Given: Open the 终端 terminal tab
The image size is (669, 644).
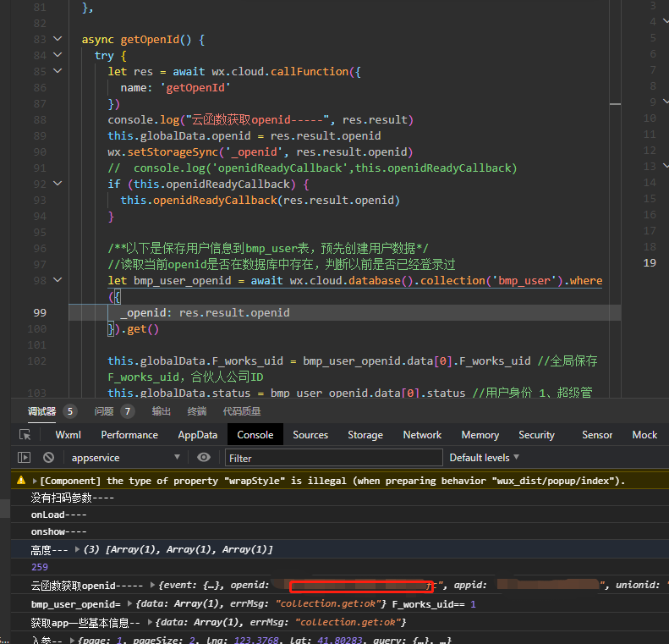Looking at the screenshot, I should [x=197, y=411].
